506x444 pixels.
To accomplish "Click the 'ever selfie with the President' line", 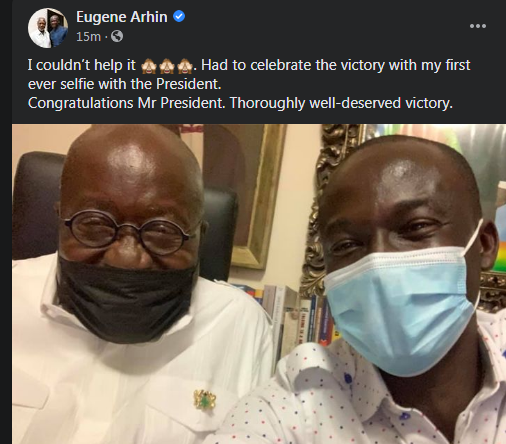I will coord(125,84).
